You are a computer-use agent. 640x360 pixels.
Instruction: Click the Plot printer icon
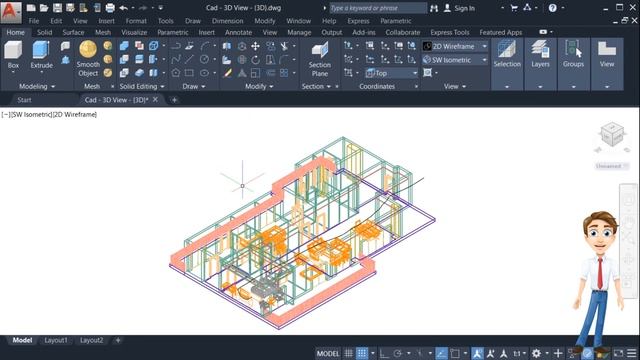[110, 8]
